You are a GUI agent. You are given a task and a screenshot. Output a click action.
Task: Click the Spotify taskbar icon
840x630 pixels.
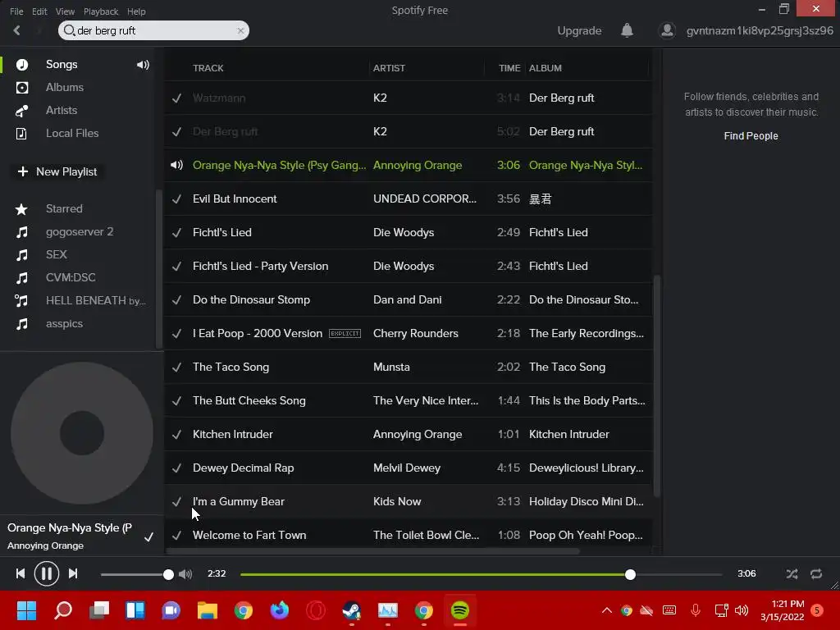tap(459, 610)
